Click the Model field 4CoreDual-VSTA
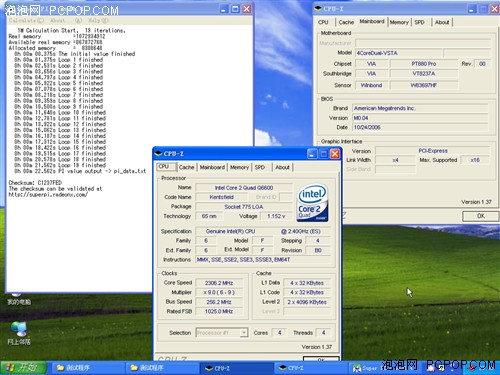Image resolution: width=500 pixels, height=375 pixels. pyautogui.click(x=399, y=53)
